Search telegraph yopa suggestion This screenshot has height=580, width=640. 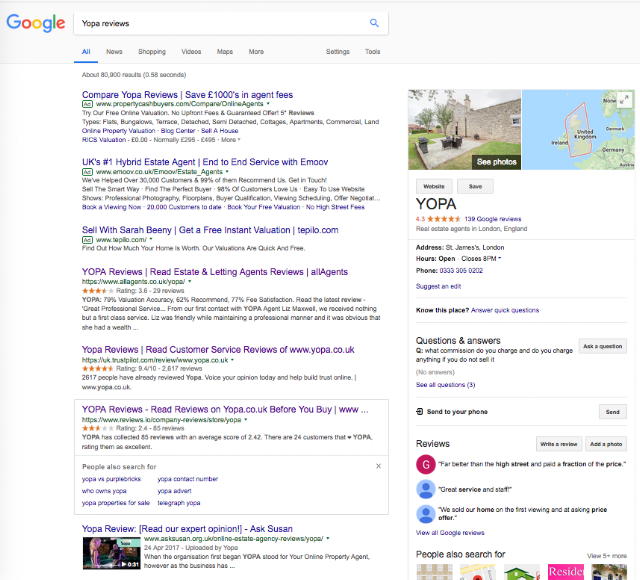pyautogui.click(x=179, y=503)
